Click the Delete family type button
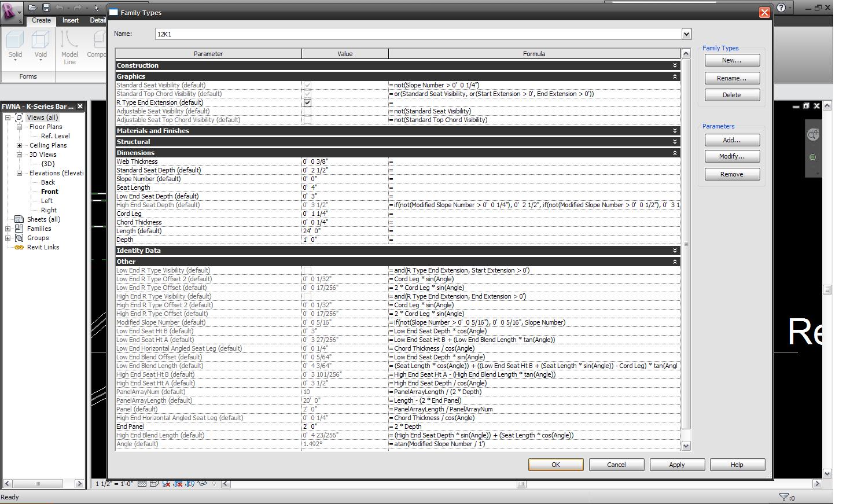Viewport: 861px width, 504px height. (x=732, y=95)
